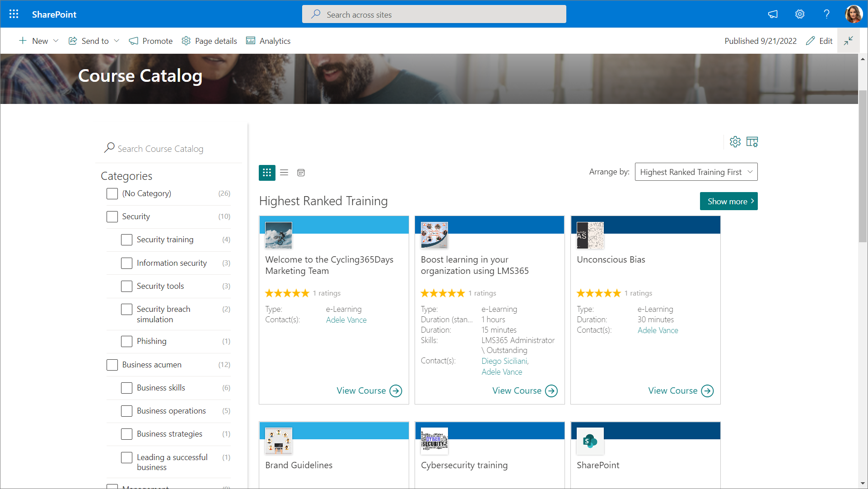
Task: Check the Security category checkbox
Action: point(112,216)
